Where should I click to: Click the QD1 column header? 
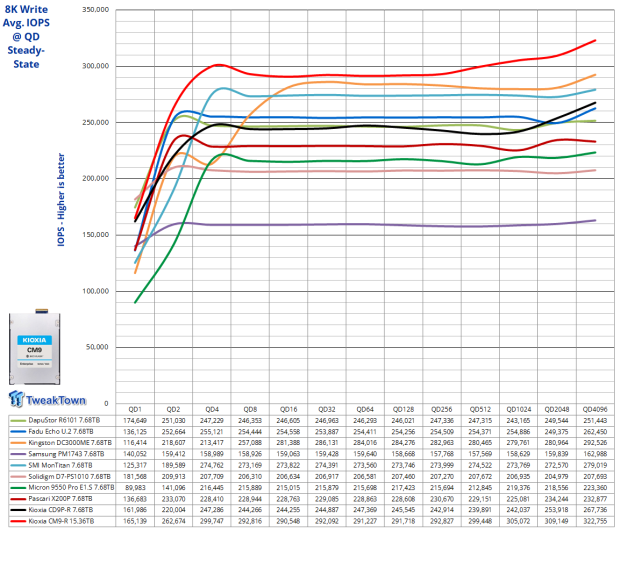[x=135, y=409]
